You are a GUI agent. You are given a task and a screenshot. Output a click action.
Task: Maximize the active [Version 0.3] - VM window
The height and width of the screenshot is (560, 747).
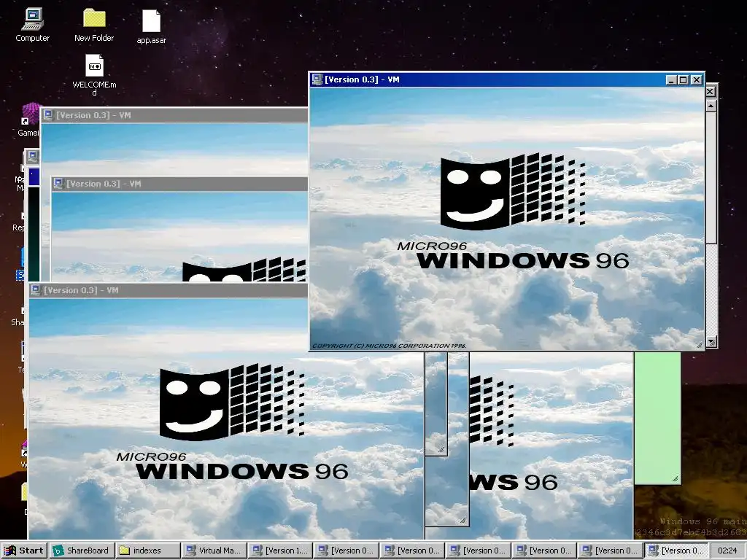click(683, 80)
